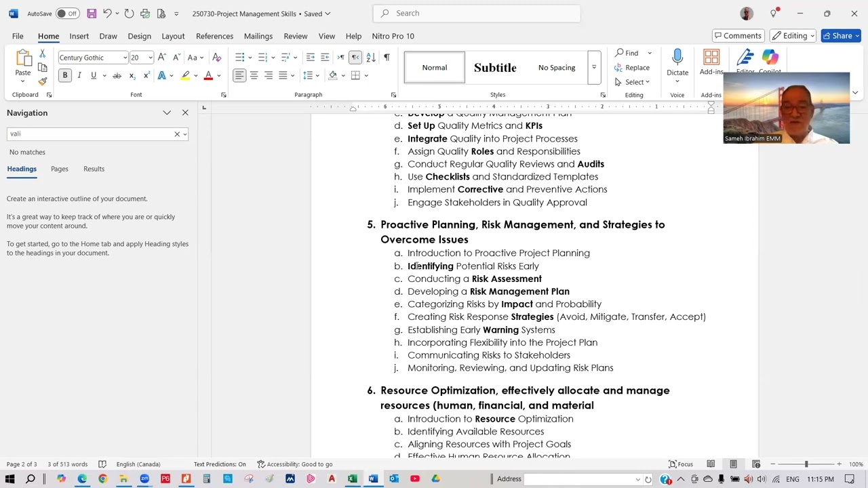Toggle Bold formatting
Image resolution: width=868 pixels, height=488 pixels.
pyautogui.click(x=65, y=75)
